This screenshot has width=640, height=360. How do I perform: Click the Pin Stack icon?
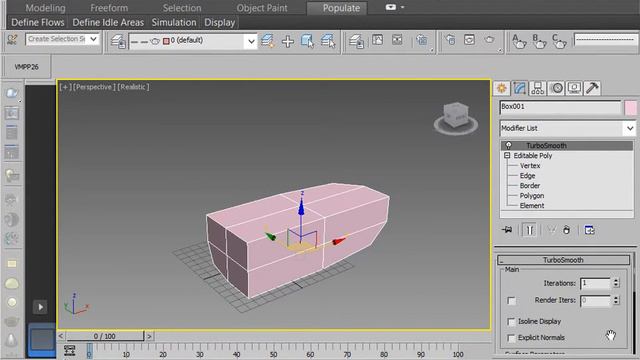[507, 230]
